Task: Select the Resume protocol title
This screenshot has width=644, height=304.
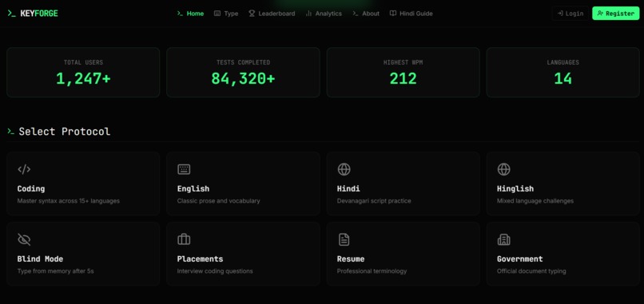Action: point(351,259)
